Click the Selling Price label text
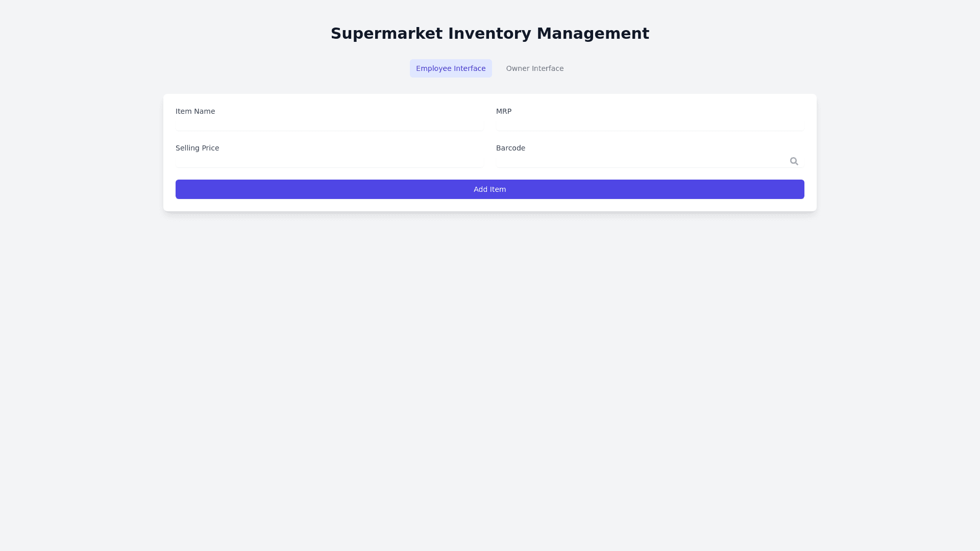This screenshot has width=980, height=551. [197, 148]
